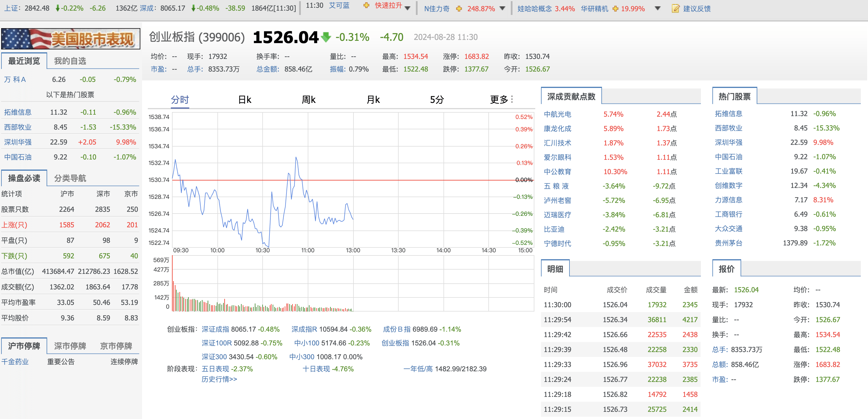
Task: Select the 沪市停牌 tab
Action: click(x=24, y=346)
